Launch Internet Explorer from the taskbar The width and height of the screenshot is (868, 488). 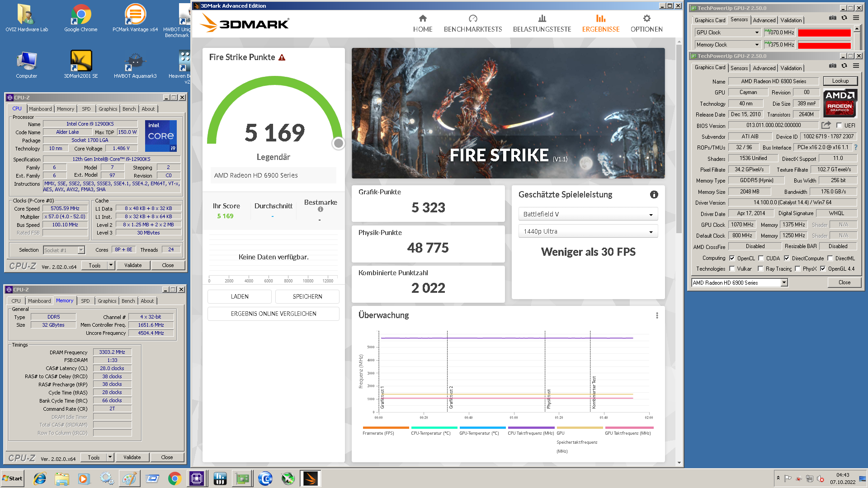40,479
